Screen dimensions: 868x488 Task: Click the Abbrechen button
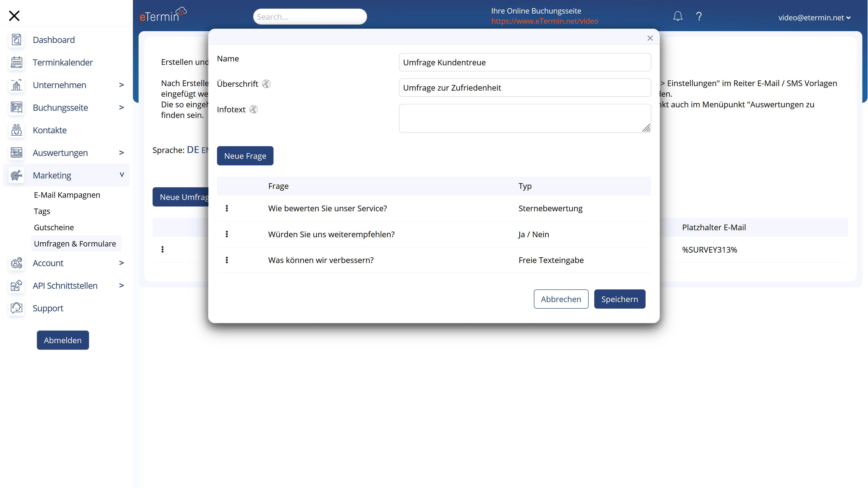(561, 299)
